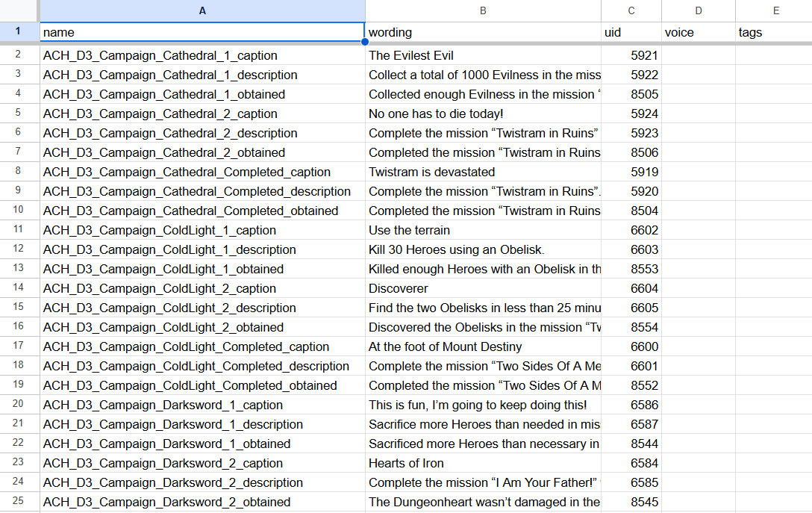Viewport: 812px width, 513px height.
Task: Select row 25 by its row number
Action: click(19, 502)
